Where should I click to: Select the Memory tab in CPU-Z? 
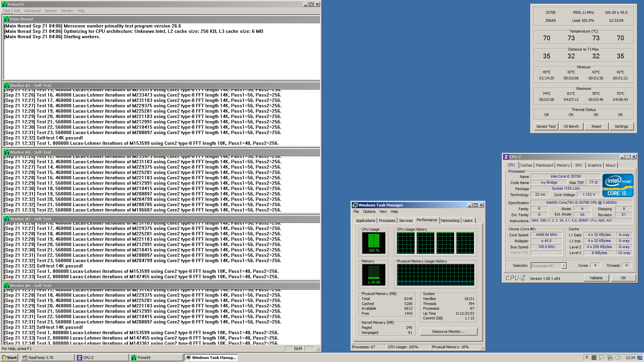(563, 165)
